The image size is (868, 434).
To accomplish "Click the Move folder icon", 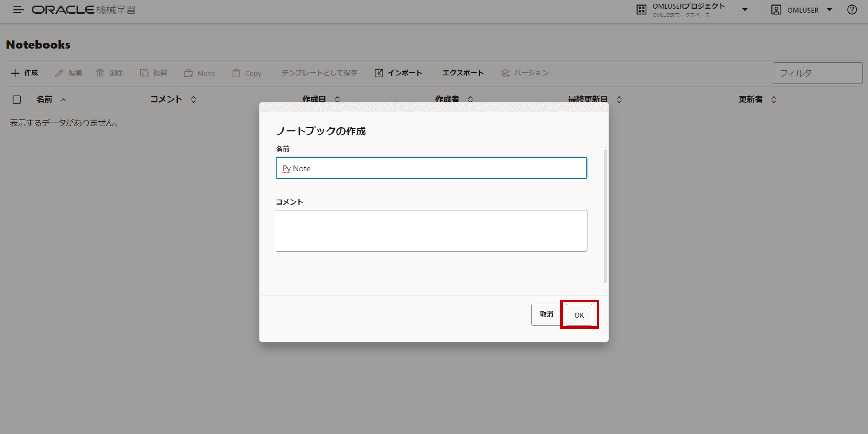I will [188, 73].
